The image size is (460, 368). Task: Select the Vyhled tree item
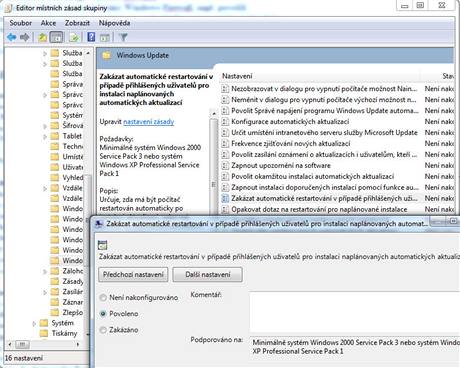[x=72, y=177]
